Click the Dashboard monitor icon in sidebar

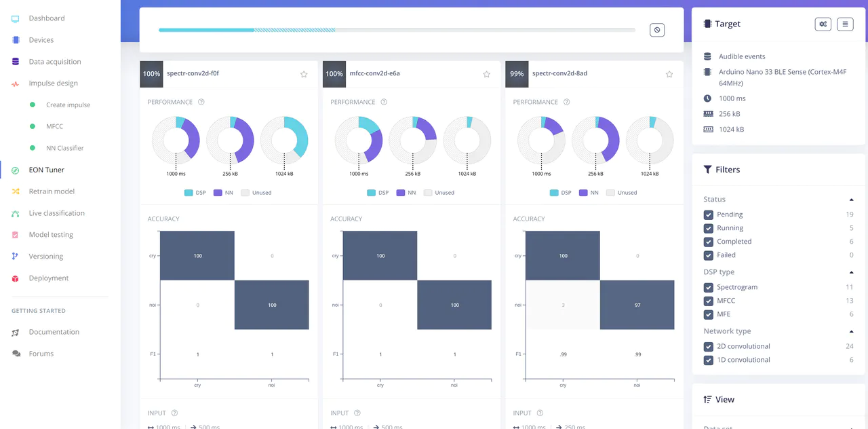click(x=15, y=18)
